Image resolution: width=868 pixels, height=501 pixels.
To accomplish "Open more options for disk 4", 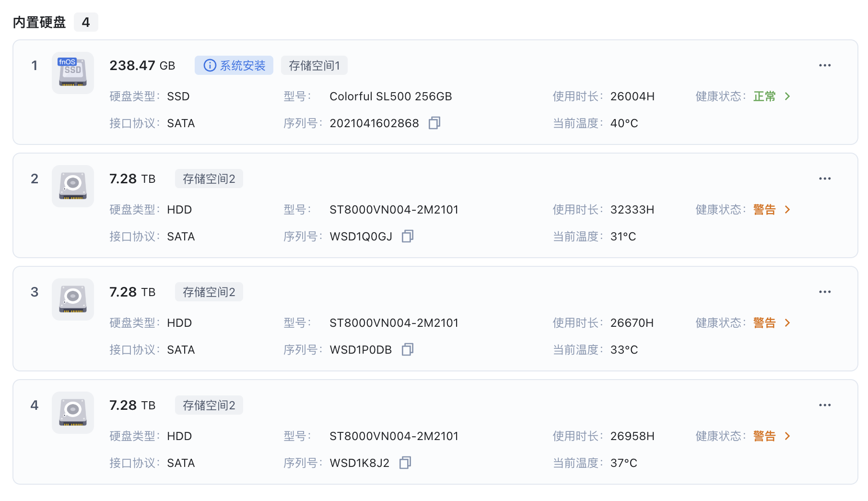I will [825, 405].
